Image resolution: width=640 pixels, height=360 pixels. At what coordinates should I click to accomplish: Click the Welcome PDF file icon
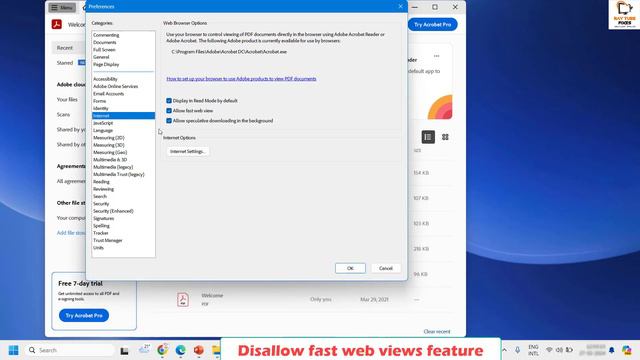pyautogui.click(x=183, y=299)
